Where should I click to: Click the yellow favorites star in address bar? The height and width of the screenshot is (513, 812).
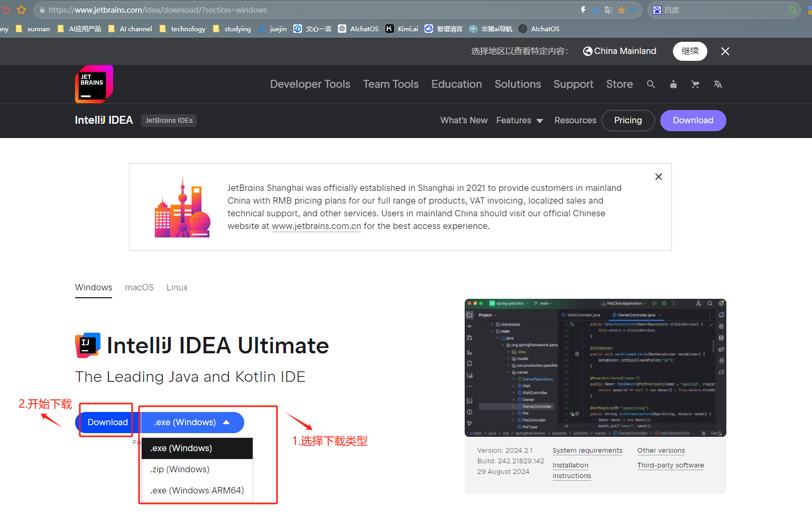click(x=621, y=10)
